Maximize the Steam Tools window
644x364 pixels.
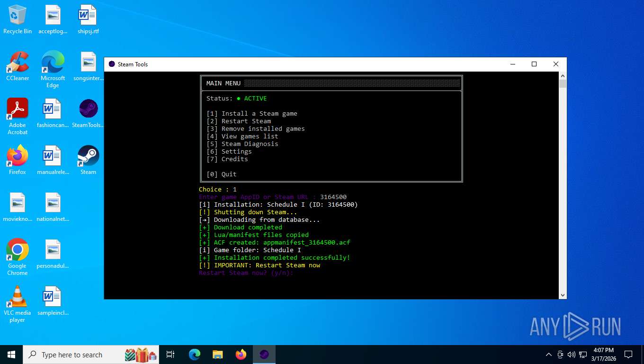click(x=534, y=64)
